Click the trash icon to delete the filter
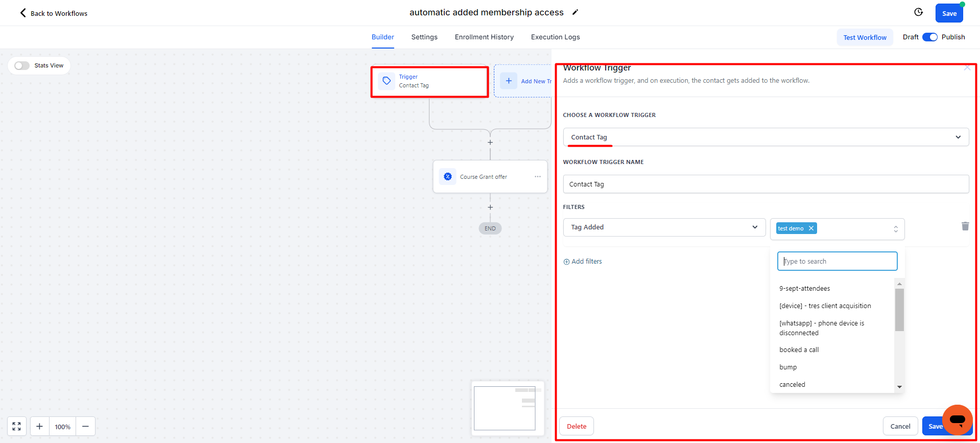Viewport: 980px width, 443px height. pyautogui.click(x=965, y=226)
